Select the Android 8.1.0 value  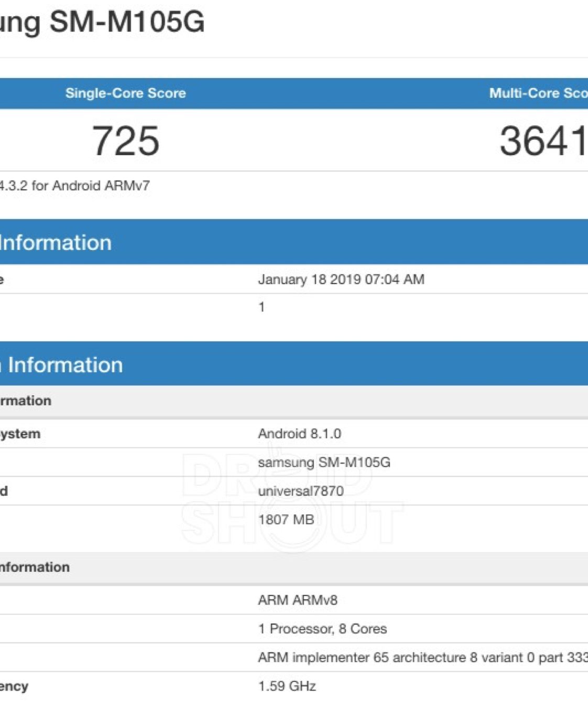pyautogui.click(x=299, y=434)
